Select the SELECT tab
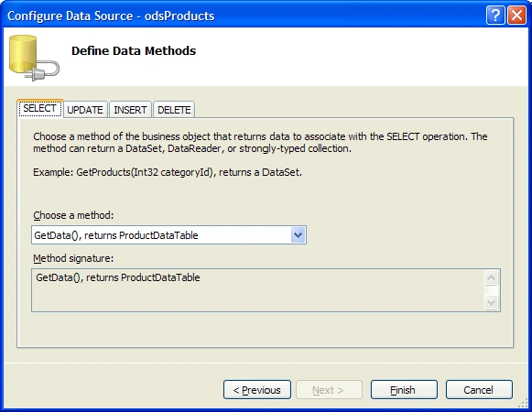 40,108
